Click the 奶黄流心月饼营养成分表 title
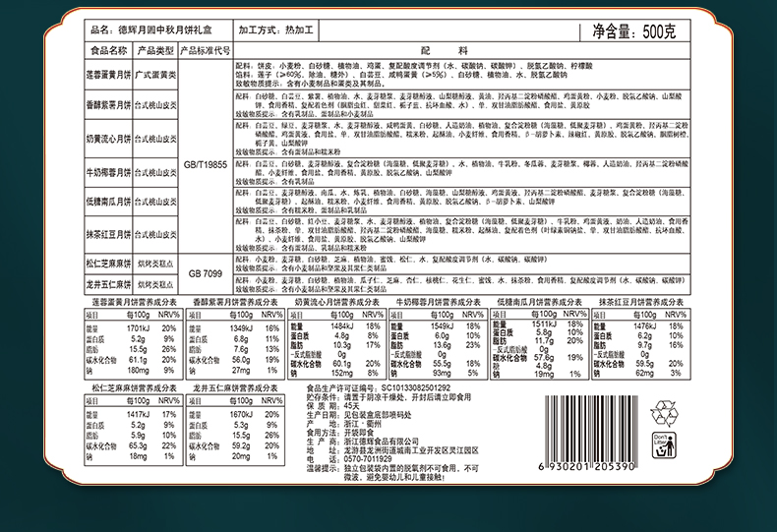The width and height of the screenshot is (777, 532). click(337, 302)
